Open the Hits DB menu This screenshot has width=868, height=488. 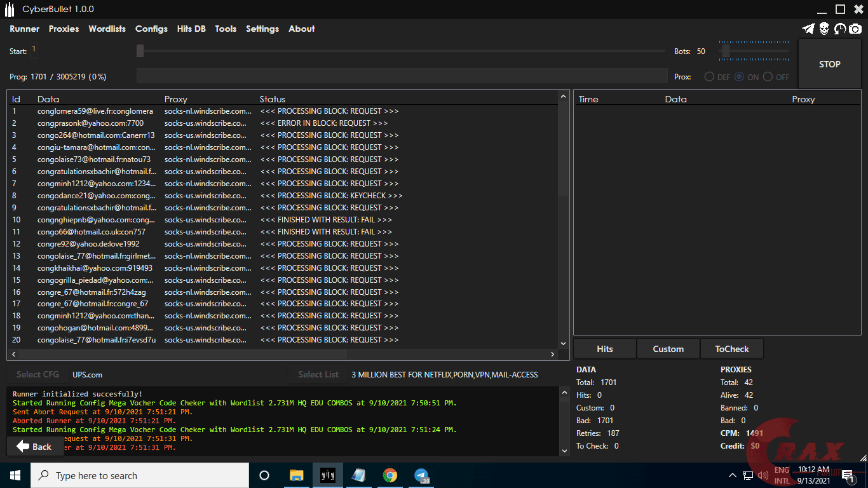(191, 29)
